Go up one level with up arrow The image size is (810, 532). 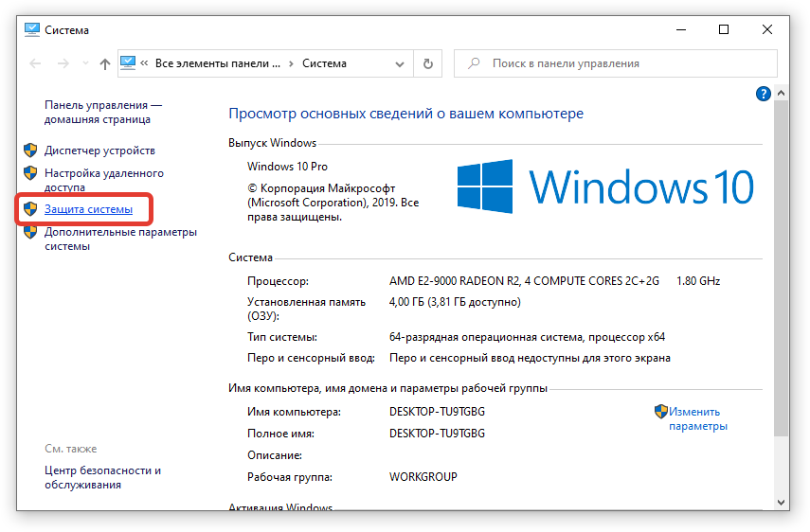coord(104,64)
